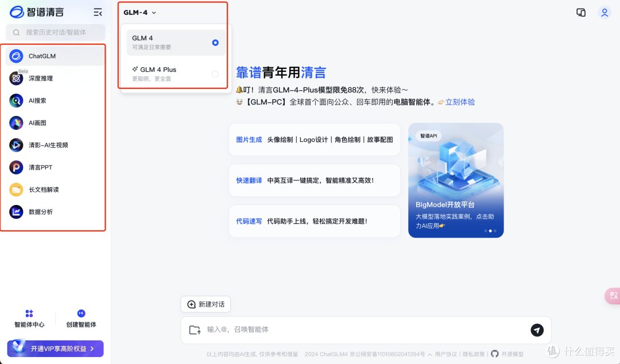Open the BigModel开放平台 banner card
This screenshot has width=620, height=364.
[x=456, y=180]
